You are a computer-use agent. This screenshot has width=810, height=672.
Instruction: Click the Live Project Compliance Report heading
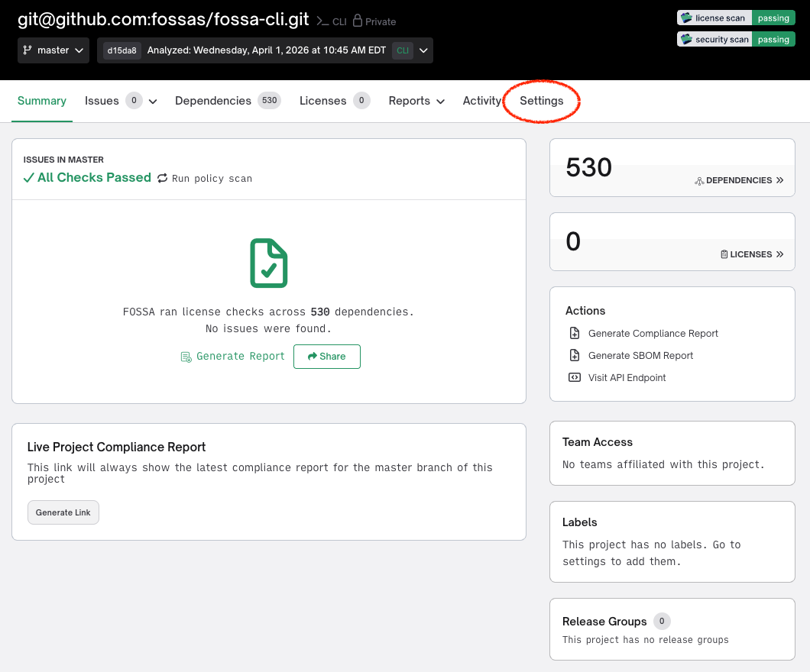[x=116, y=447]
